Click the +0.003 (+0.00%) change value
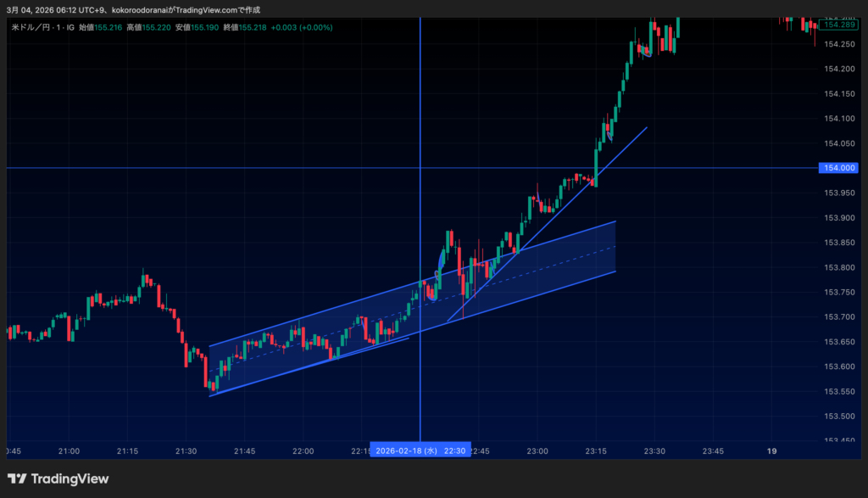The width and height of the screenshot is (868, 498). point(302,28)
